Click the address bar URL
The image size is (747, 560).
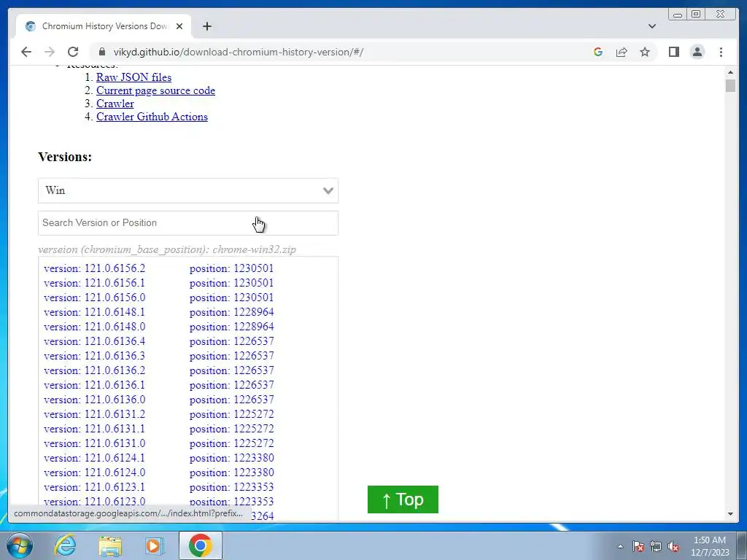(239, 52)
